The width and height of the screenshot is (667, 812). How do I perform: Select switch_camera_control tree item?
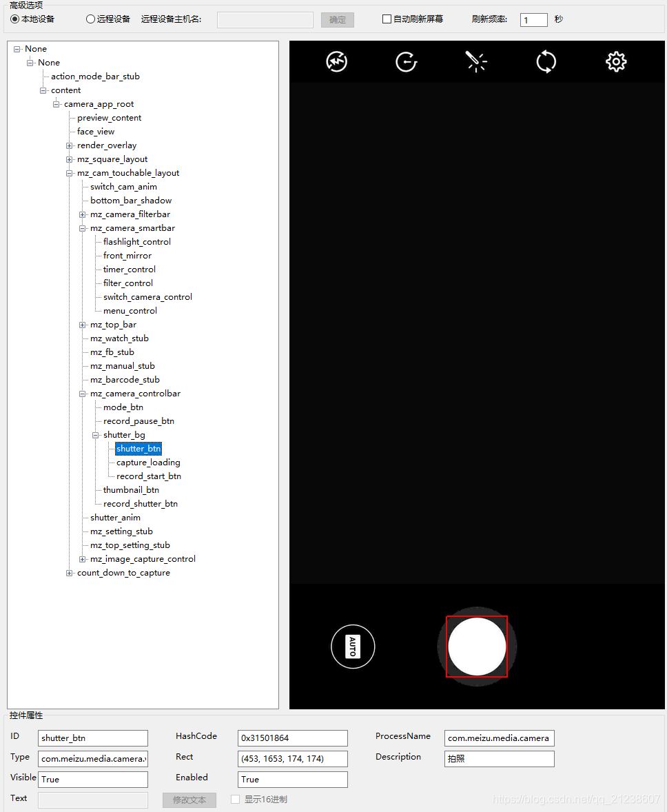point(147,297)
